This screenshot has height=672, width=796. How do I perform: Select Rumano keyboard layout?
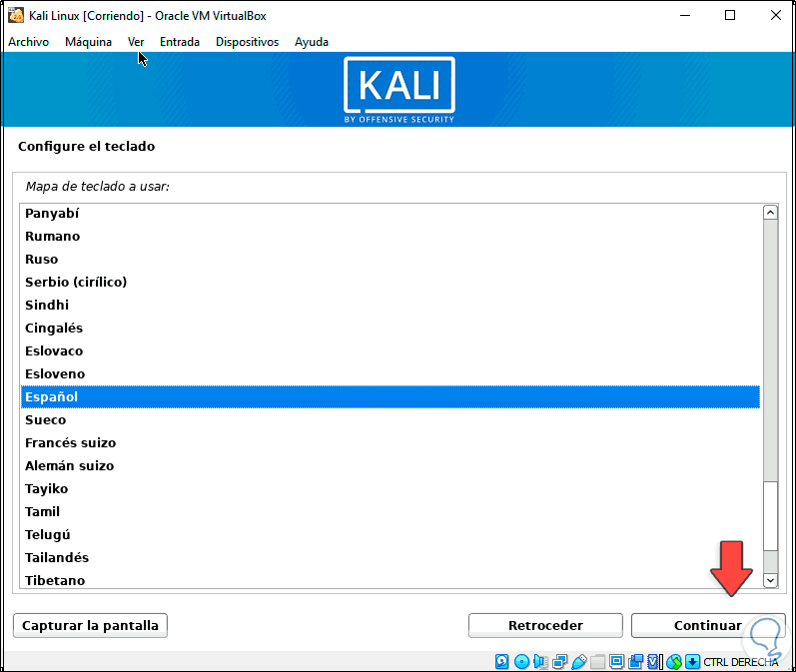pos(391,236)
